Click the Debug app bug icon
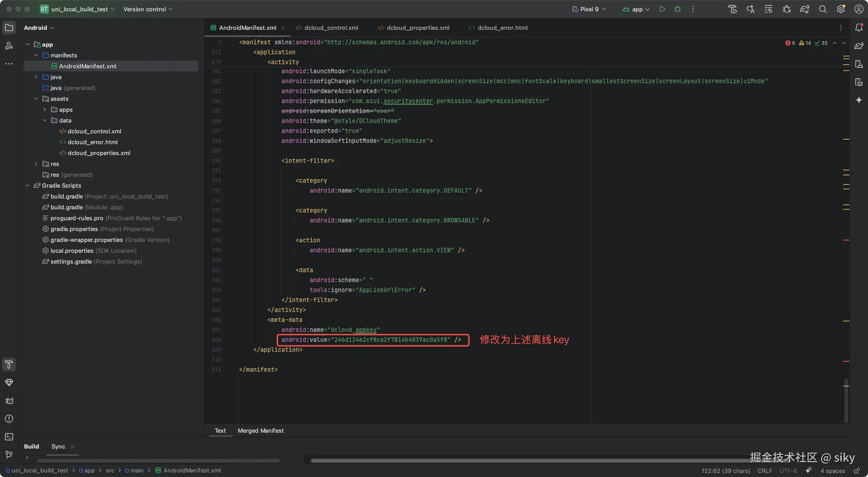This screenshot has width=868, height=477. [677, 9]
